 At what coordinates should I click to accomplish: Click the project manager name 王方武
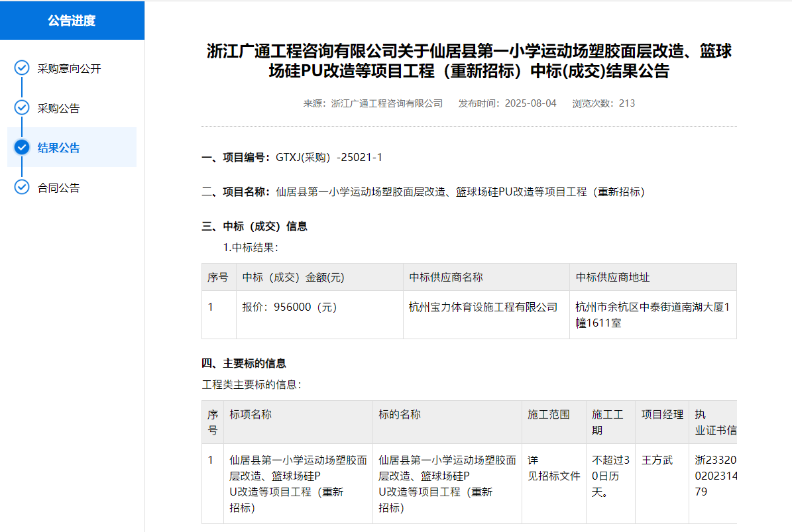(x=657, y=460)
